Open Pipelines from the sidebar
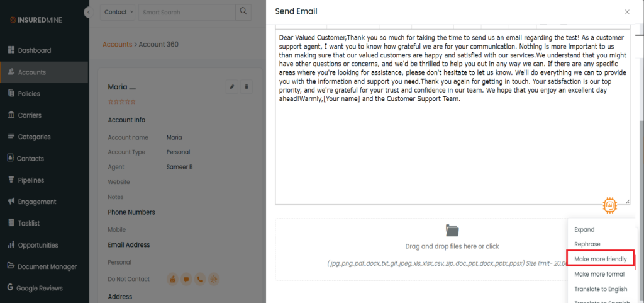 (31, 180)
